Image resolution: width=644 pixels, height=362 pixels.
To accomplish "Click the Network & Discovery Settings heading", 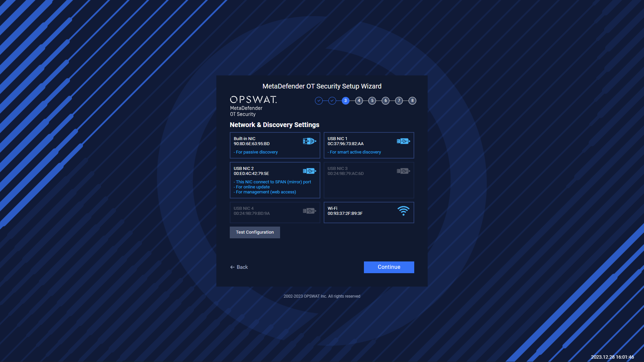I will 274,125.
